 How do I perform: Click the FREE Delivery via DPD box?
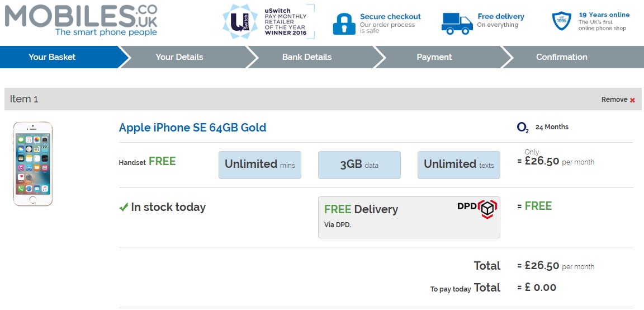click(x=409, y=217)
